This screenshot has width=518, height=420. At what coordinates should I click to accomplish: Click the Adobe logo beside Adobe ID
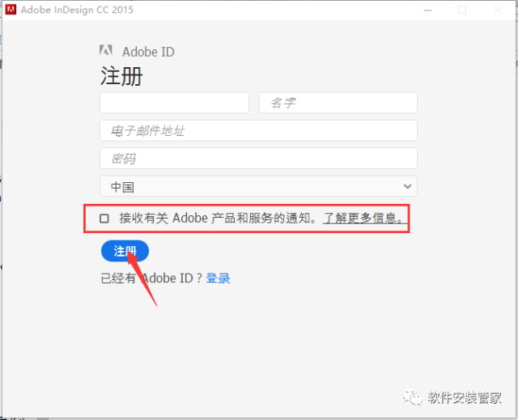[106, 52]
